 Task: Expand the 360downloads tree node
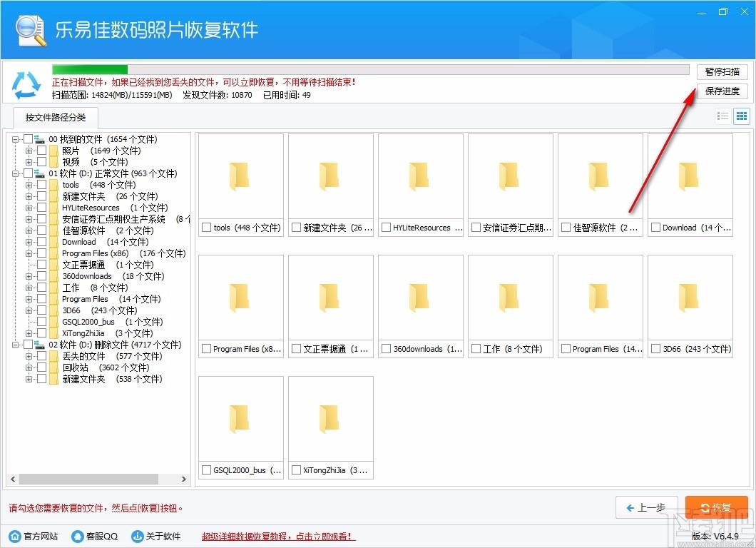click(29, 276)
